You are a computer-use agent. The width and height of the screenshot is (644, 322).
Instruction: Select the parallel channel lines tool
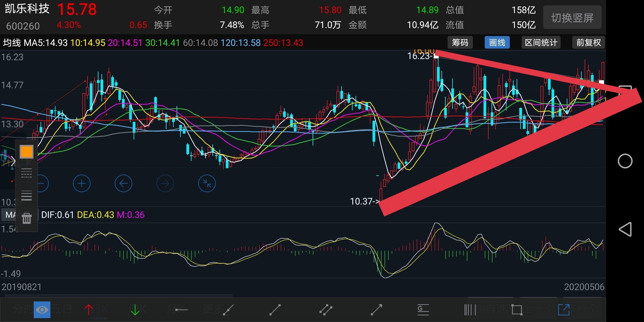click(x=326, y=310)
